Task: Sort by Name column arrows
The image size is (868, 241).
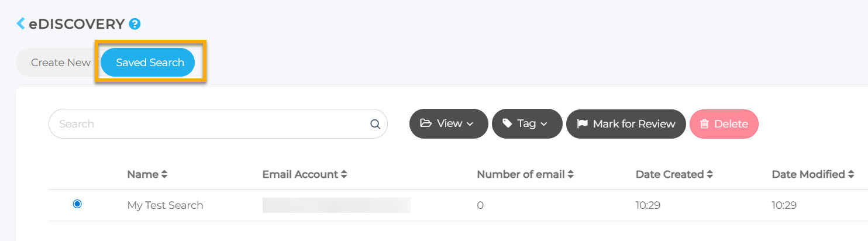Action: tap(164, 174)
